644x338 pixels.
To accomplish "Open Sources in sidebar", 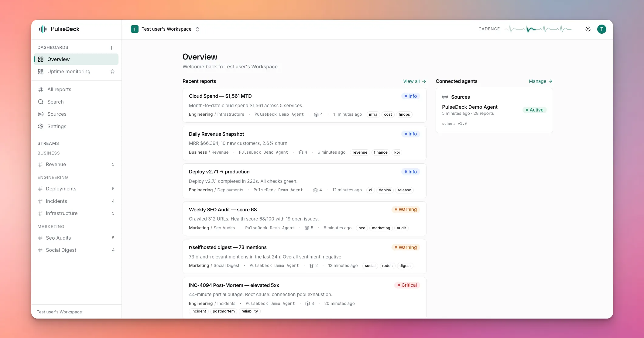I will (76, 114).
